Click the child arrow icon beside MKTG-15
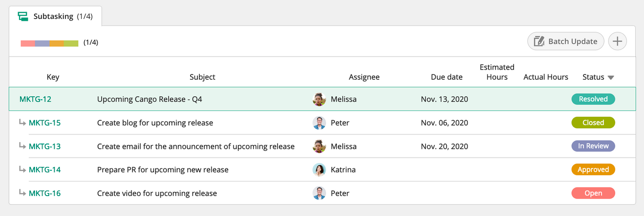The image size is (644, 216). [22, 122]
